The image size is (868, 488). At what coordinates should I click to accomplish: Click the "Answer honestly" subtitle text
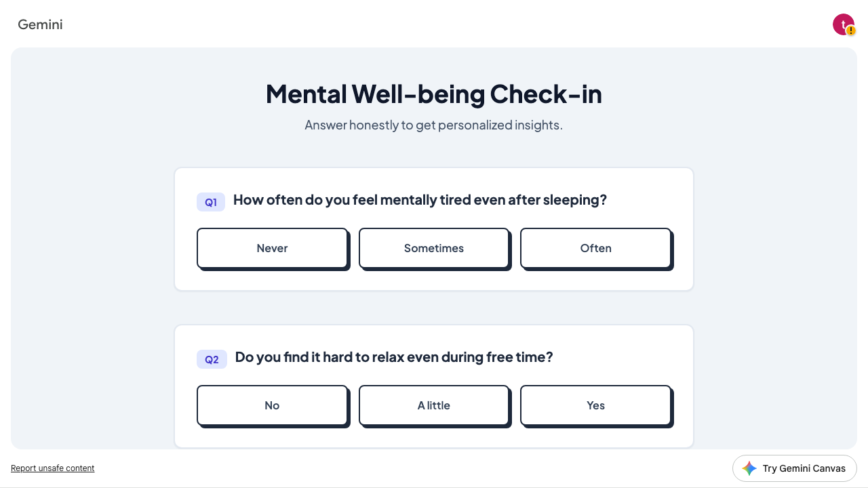434,125
